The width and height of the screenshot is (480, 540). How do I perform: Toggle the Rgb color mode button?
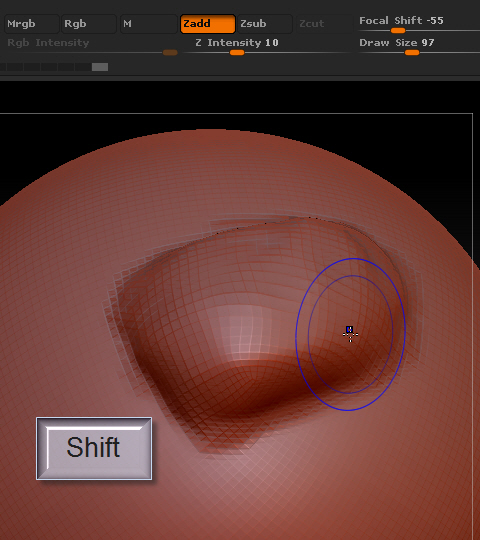[x=89, y=24]
